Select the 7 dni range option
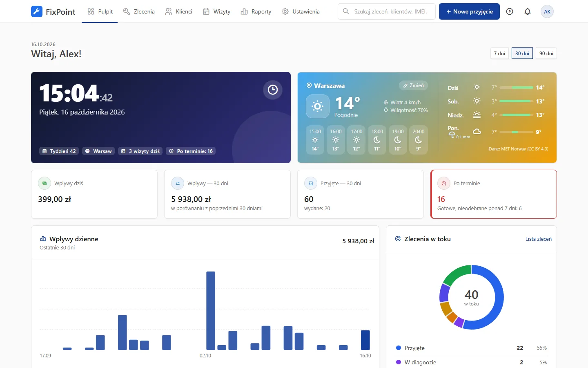The image size is (588, 368). click(499, 53)
